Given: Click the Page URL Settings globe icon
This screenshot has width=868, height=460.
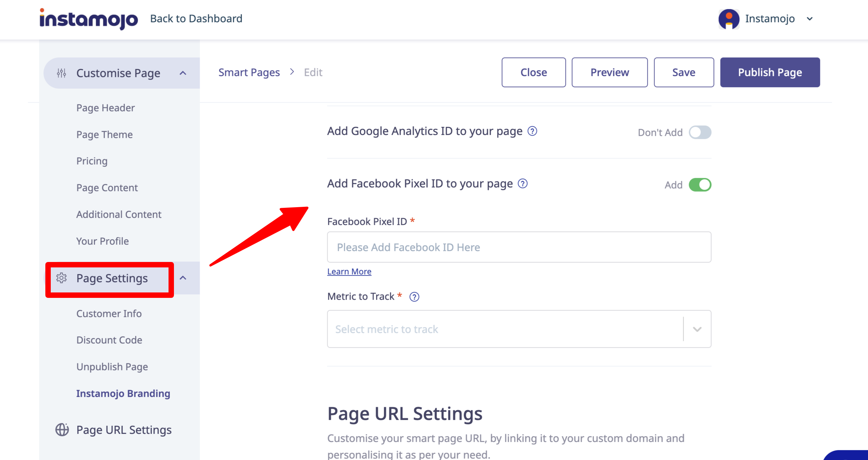Looking at the screenshot, I should pos(62,430).
